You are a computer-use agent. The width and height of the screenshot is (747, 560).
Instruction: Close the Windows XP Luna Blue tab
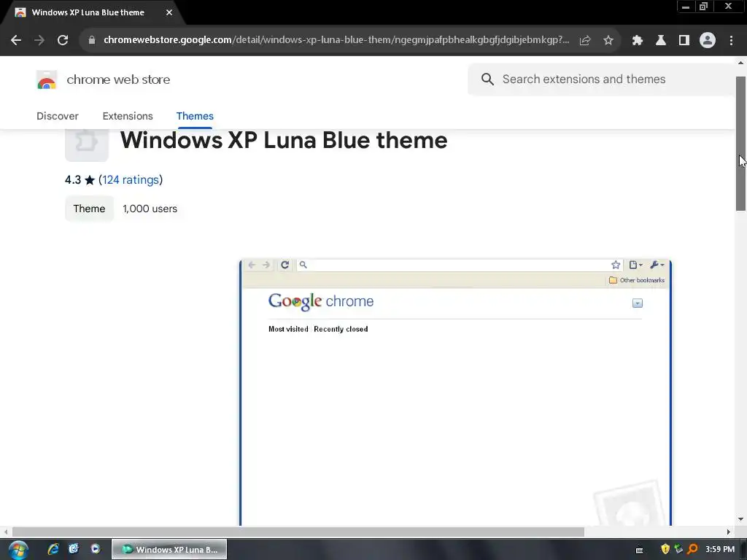pos(169,12)
